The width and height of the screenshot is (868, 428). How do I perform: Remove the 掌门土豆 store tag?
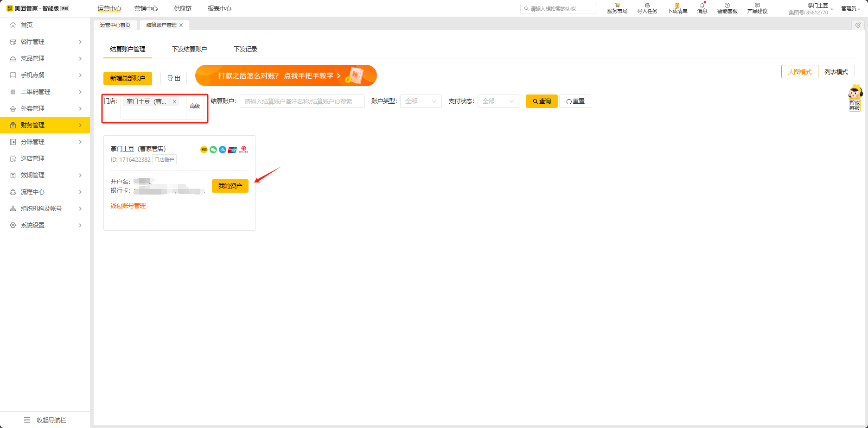tap(174, 102)
